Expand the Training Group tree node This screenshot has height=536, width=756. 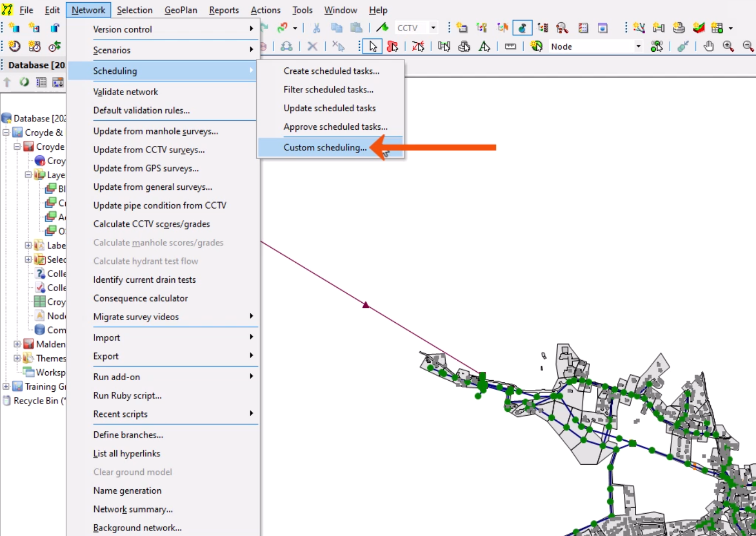(x=6, y=386)
